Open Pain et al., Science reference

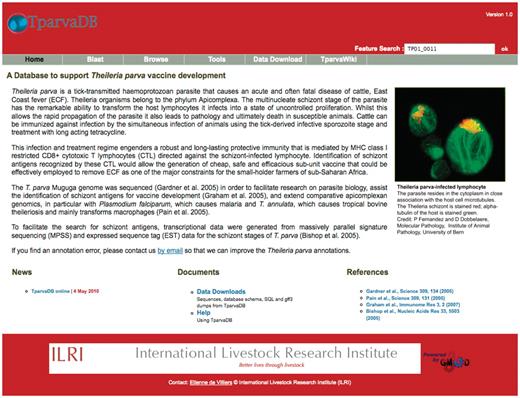tap(405, 298)
